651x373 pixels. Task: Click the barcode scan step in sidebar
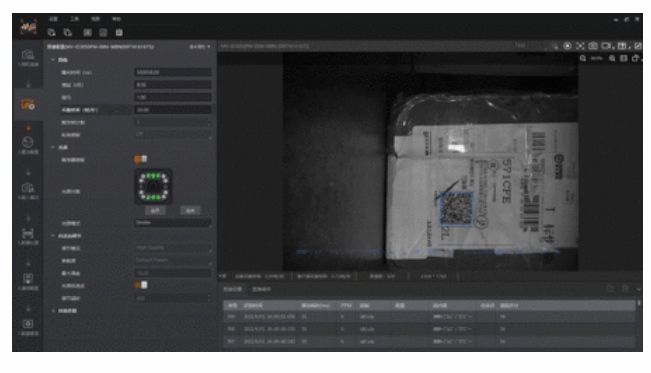pos(28,236)
